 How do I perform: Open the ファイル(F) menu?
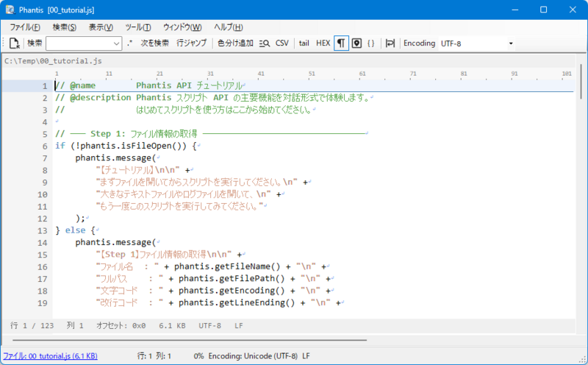click(x=25, y=27)
